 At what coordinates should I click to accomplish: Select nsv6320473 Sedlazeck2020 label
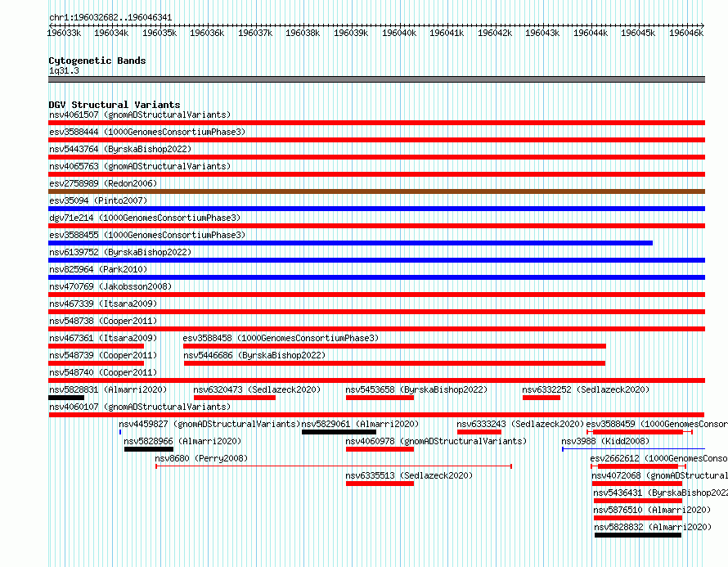(257, 389)
